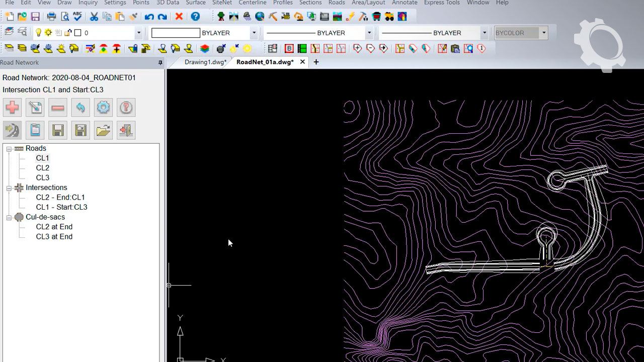The image size is (644, 362).
Task: Click the exit door icon in Road Network panel
Action: tap(126, 131)
